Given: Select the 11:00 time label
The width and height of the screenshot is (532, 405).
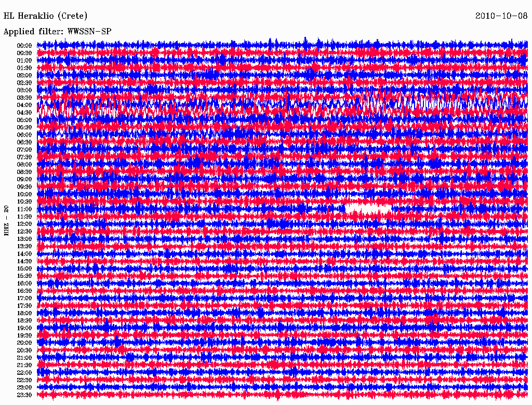Looking at the screenshot, I should tap(24, 209).
